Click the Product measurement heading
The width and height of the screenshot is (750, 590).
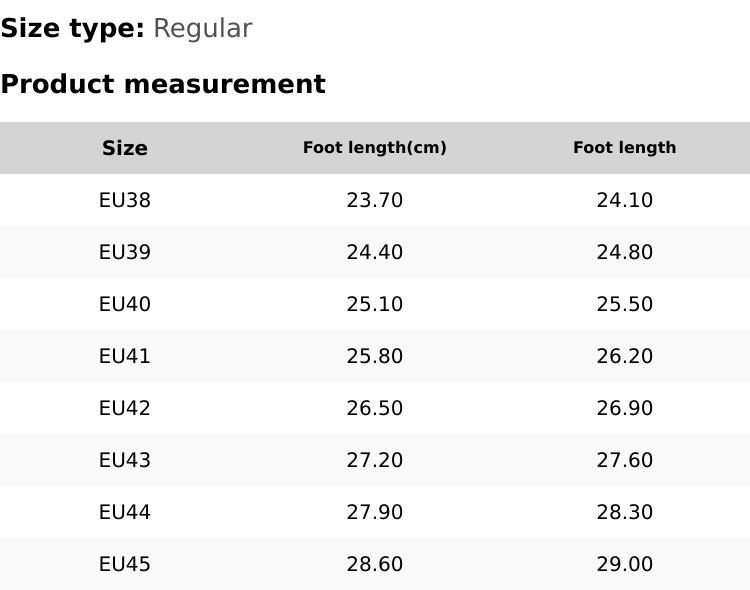click(163, 84)
